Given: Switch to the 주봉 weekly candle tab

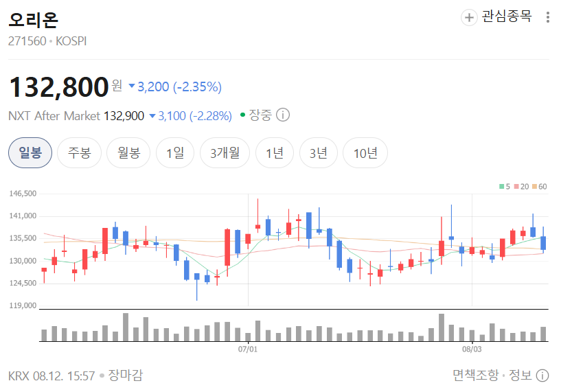Looking at the screenshot, I should coord(80,152).
